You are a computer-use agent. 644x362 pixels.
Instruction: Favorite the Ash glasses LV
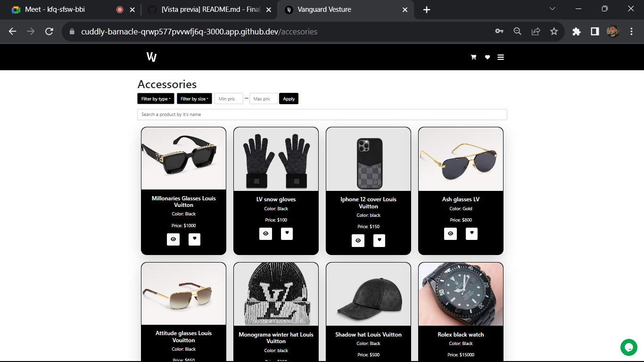(471, 234)
